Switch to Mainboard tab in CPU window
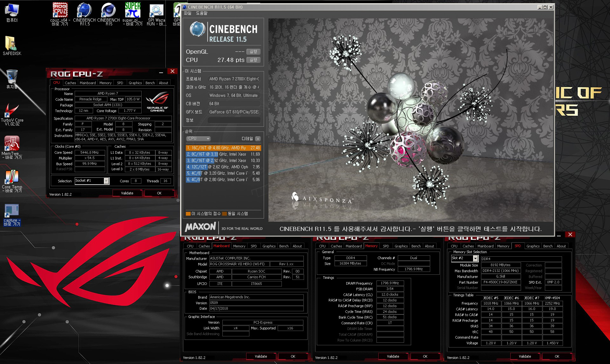The image size is (610, 364). [x=88, y=83]
